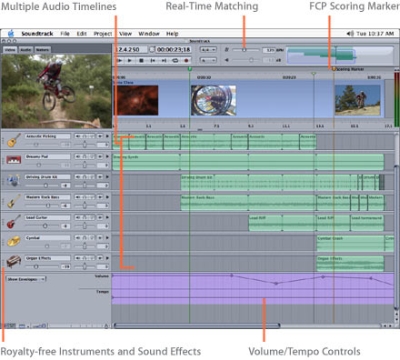Click the acoustic guitar track icon

coord(14,140)
